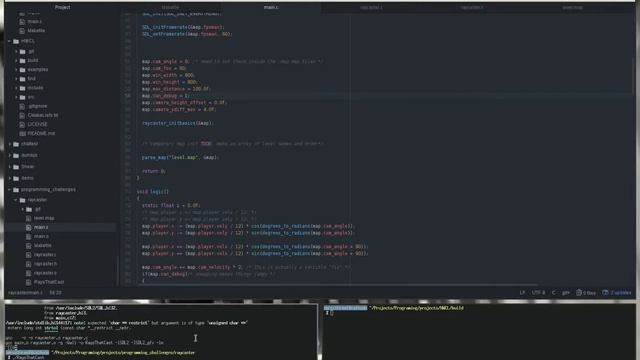Screen dimensions: 640x360
Task: Click the .gitignore file icon
Action: [x=22, y=106]
